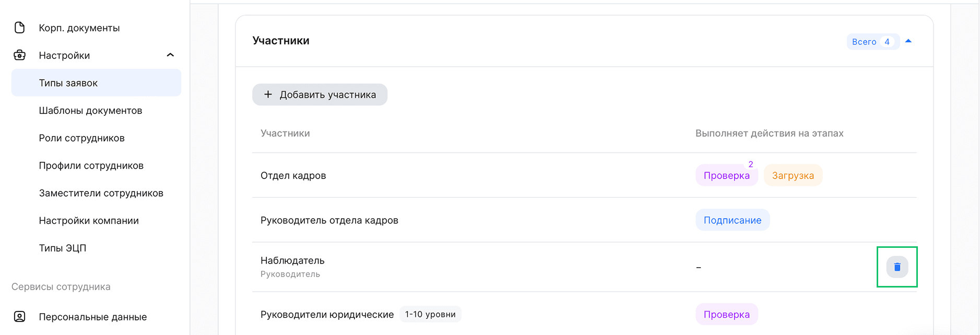Open Заместители сотрудников page
Image resolution: width=980 pixels, height=335 pixels.
(x=101, y=193)
